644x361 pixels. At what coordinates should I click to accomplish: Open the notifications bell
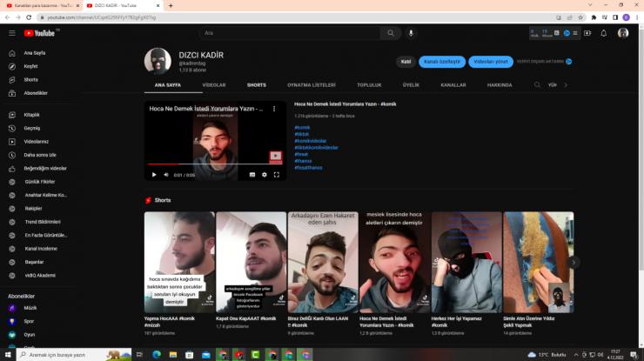pos(603,33)
